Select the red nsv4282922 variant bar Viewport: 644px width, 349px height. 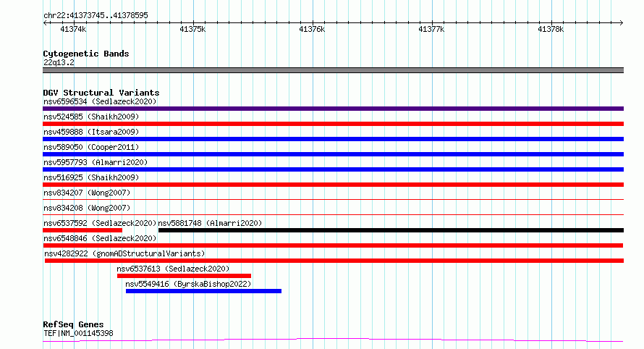334,261
